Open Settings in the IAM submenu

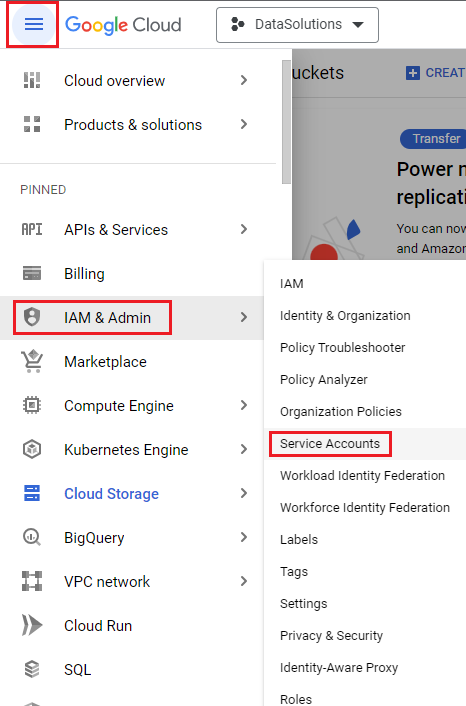303,603
